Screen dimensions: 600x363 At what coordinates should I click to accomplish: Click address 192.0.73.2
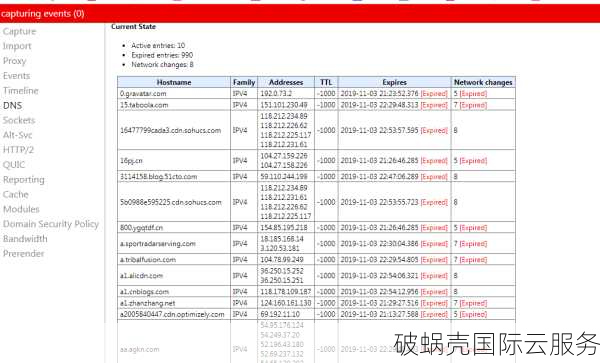point(276,94)
